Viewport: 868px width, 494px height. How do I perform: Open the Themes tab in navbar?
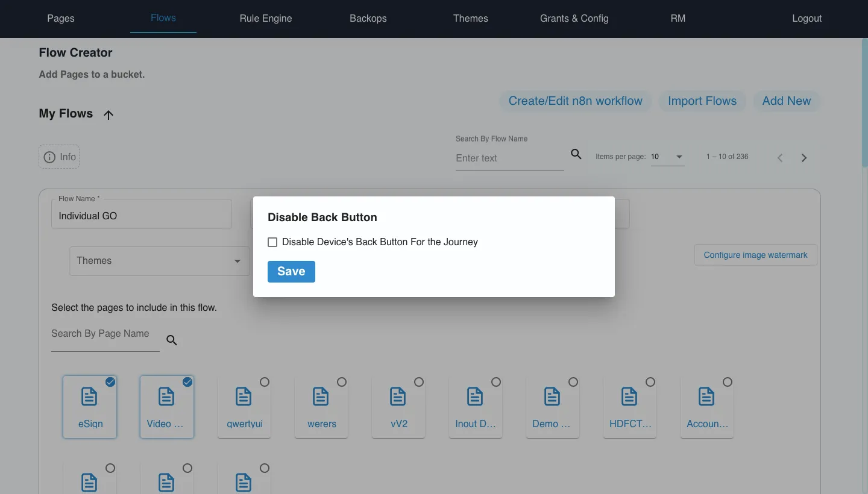471,18
